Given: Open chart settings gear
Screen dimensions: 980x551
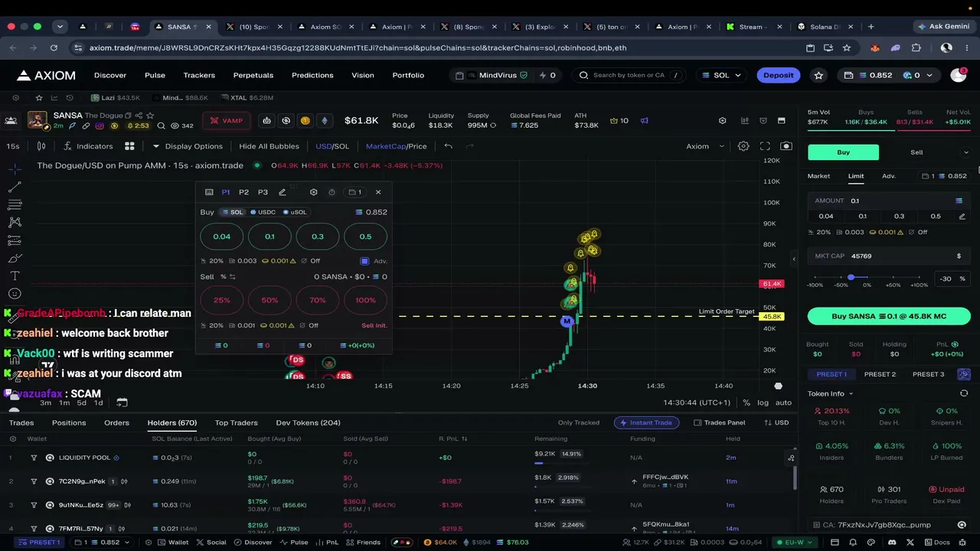Looking at the screenshot, I should (x=743, y=146).
